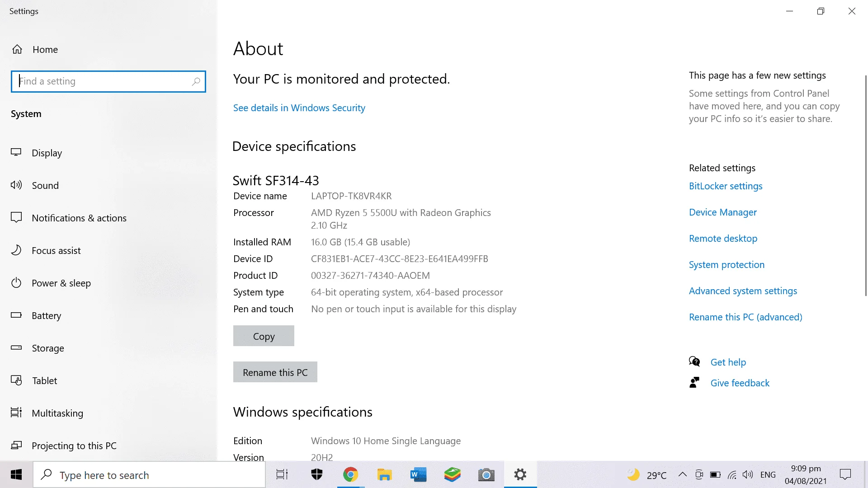Open clock showing 9:09 pm
Viewport: 868px width, 488px height.
coord(806,474)
